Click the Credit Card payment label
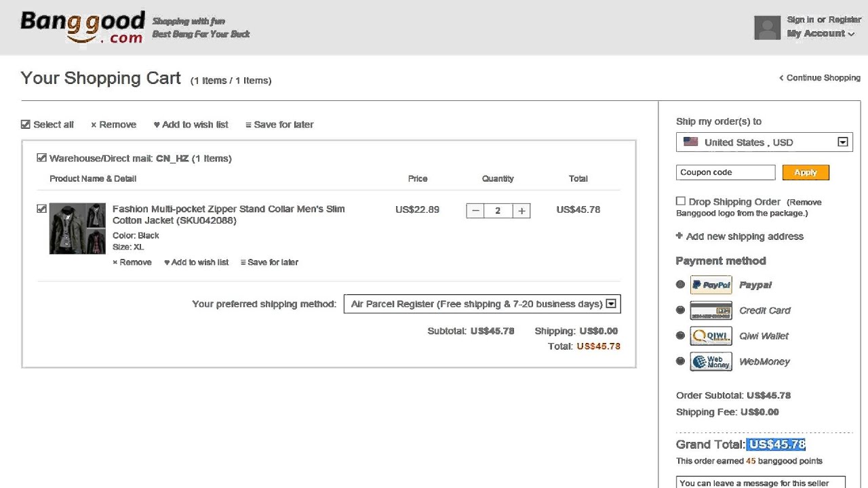 coord(765,310)
